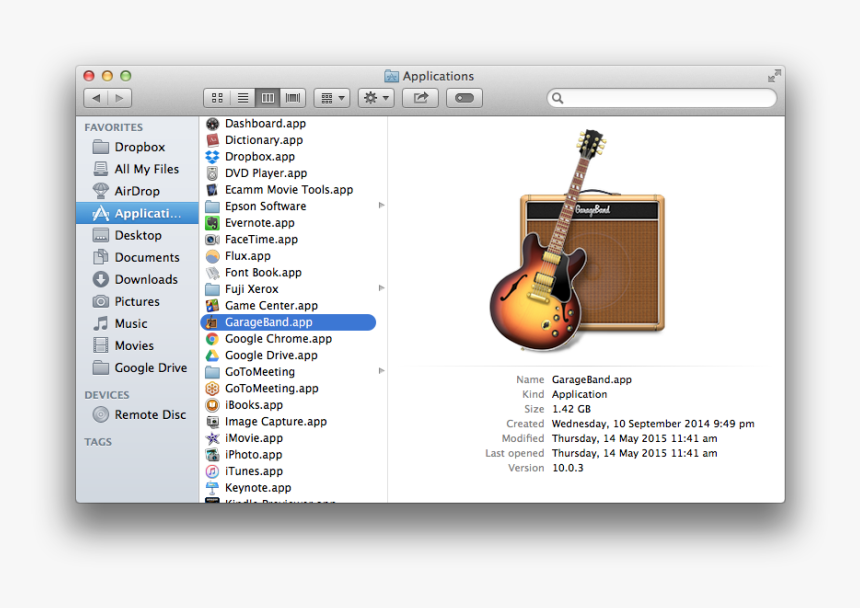Open the Movies sidebar folder
The height and width of the screenshot is (608, 860).
click(x=137, y=345)
